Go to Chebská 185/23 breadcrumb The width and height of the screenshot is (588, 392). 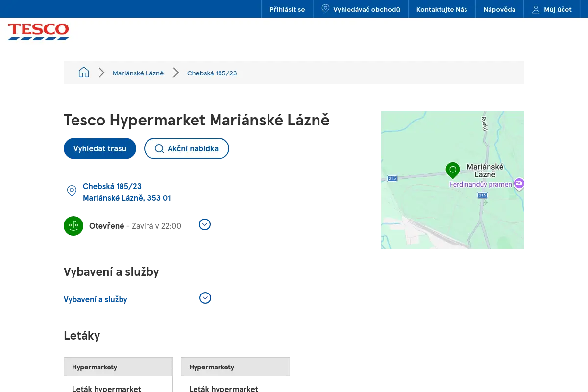(x=212, y=73)
